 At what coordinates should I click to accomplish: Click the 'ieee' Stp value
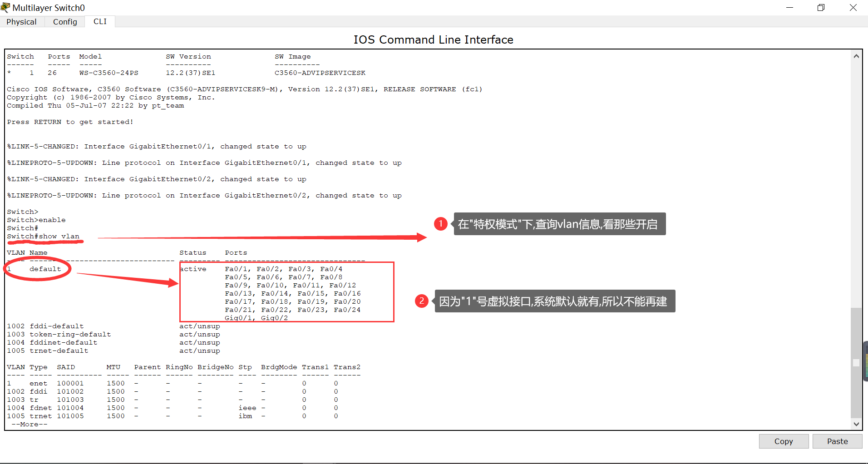pyautogui.click(x=247, y=408)
